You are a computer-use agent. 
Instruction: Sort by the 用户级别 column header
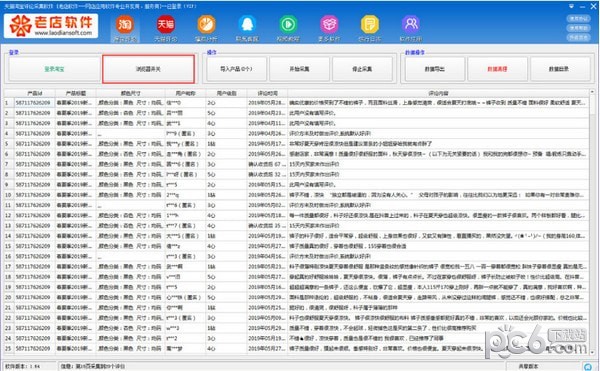click(226, 93)
